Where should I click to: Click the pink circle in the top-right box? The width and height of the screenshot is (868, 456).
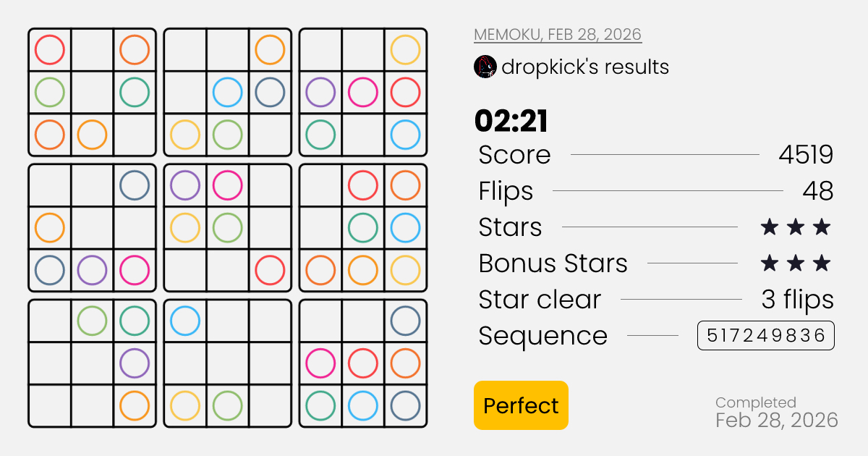pyautogui.click(x=363, y=92)
